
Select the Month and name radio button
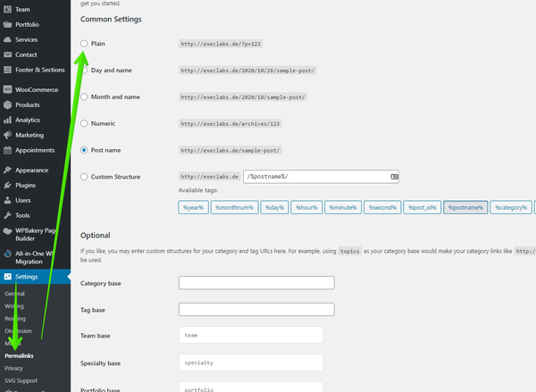coord(84,96)
